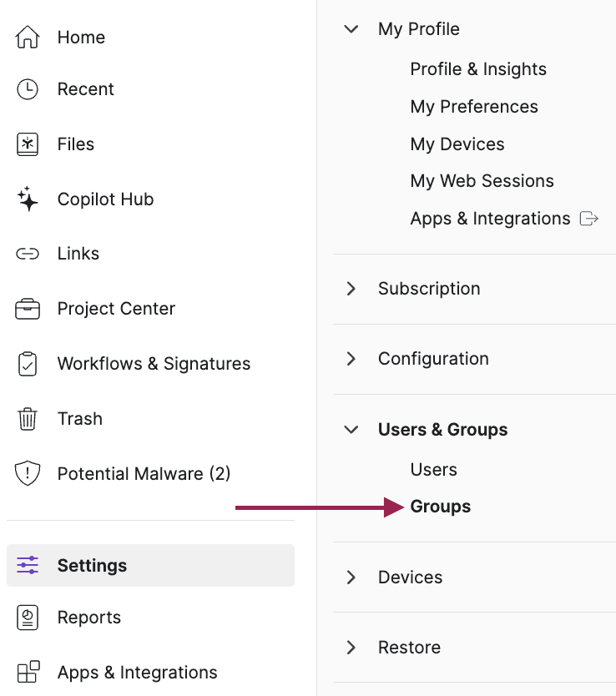616x696 pixels.
Task: Click the Workflows & Signatures clipboard icon
Action: click(28, 364)
